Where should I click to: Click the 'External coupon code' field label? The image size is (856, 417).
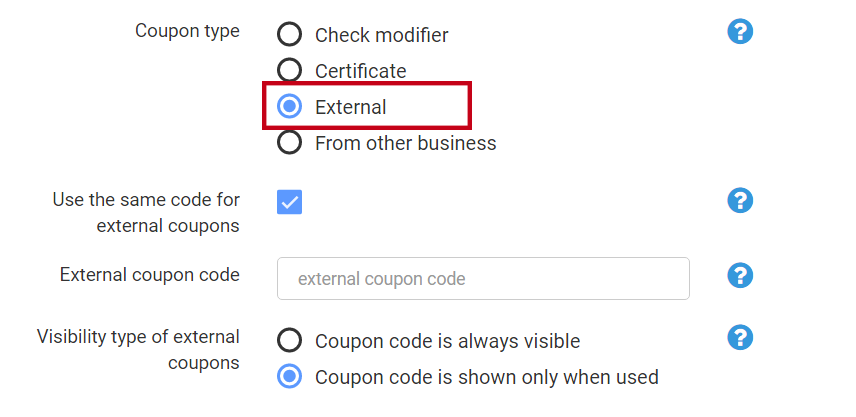coord(150,274)
